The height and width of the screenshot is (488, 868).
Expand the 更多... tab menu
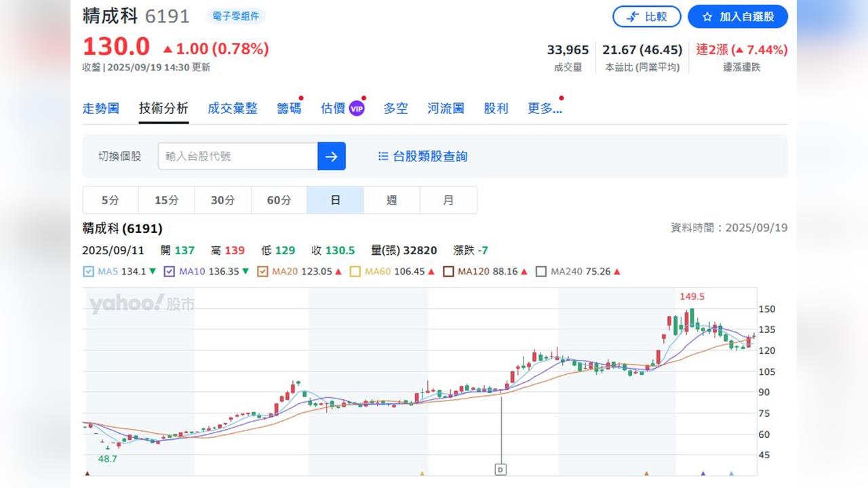[545, 108]
